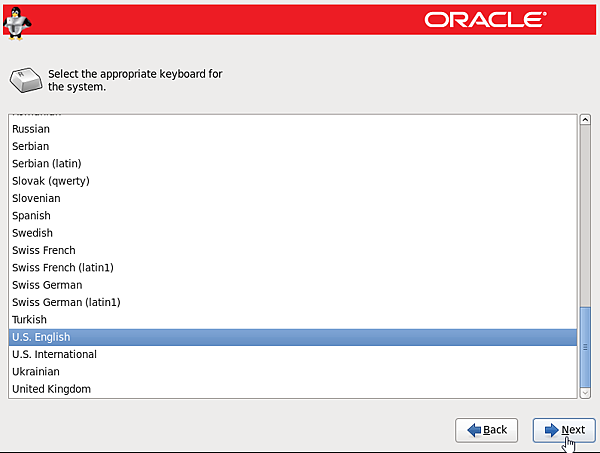The image size is (600, 453).
Task: Click the keyboard icon beside the instructions
Action: [25, 78]
